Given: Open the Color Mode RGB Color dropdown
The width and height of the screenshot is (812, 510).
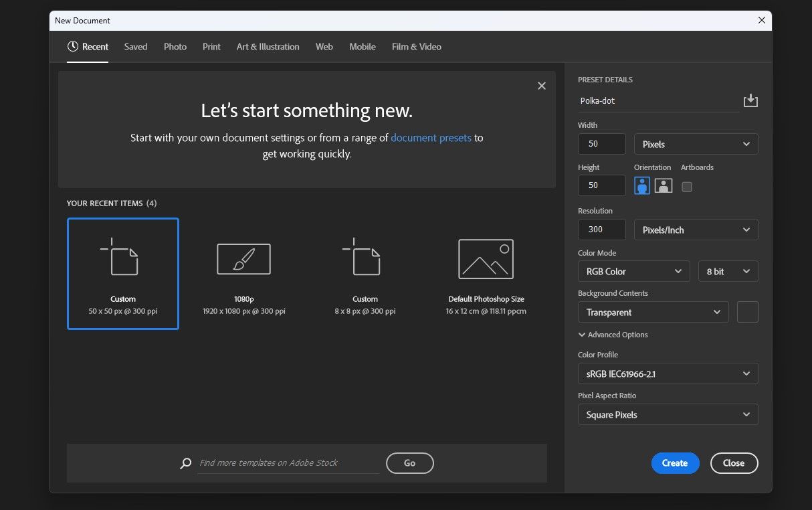Looking at the screenshot, I should (x=633, y=271).
